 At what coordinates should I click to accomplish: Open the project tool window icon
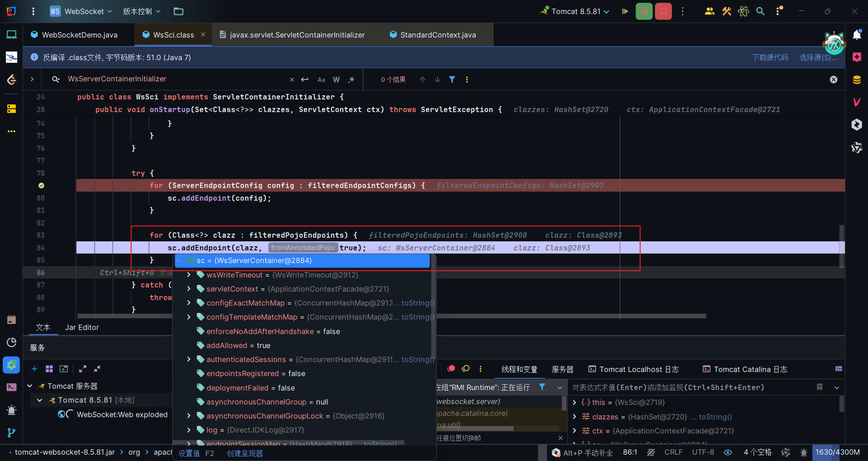tap(11, 35)
